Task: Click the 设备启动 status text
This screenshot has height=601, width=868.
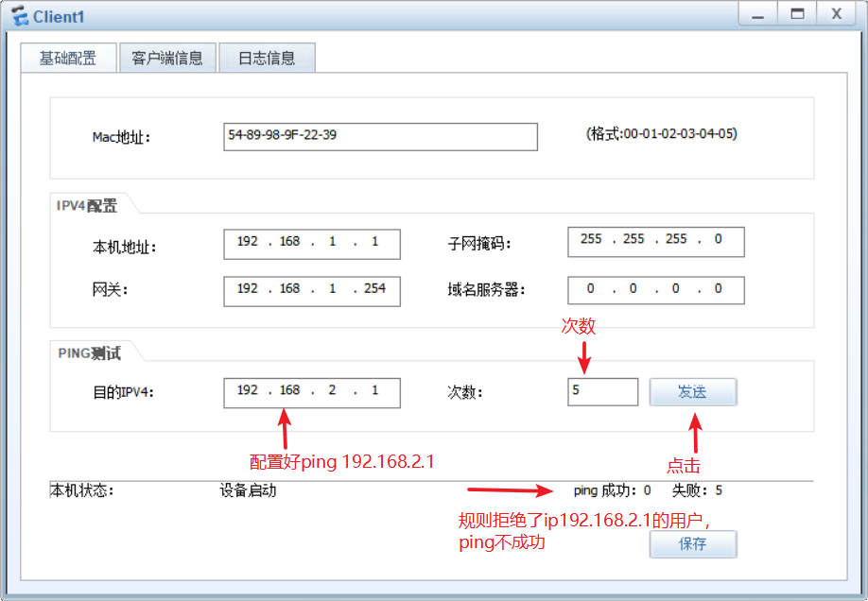Action: click(248, 490)
